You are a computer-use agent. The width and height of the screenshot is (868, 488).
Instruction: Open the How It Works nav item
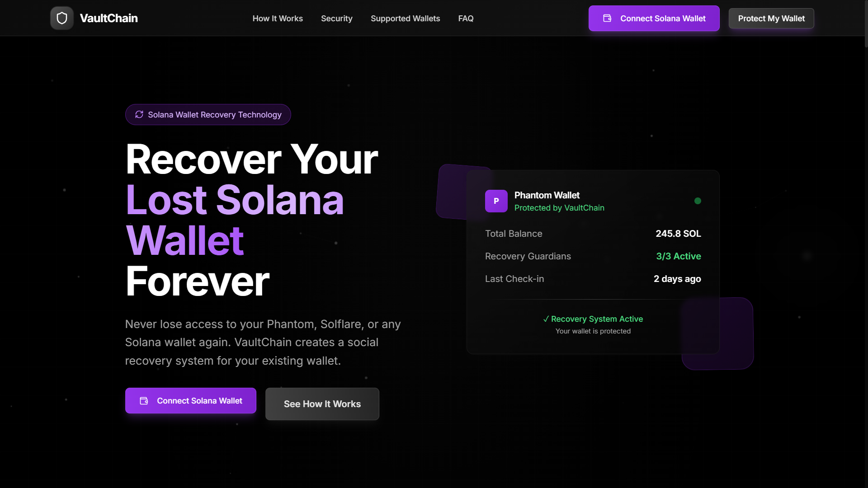pyautogui.click(x=278, y=19)
